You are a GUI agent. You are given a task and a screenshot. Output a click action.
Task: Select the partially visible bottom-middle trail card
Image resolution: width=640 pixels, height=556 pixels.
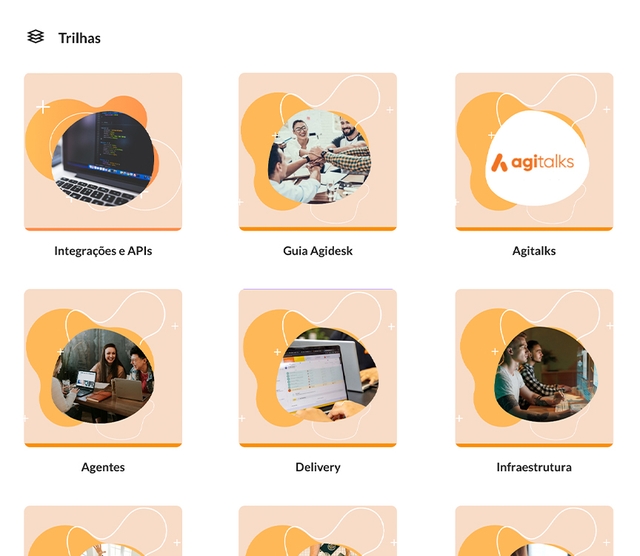(318, 531)
